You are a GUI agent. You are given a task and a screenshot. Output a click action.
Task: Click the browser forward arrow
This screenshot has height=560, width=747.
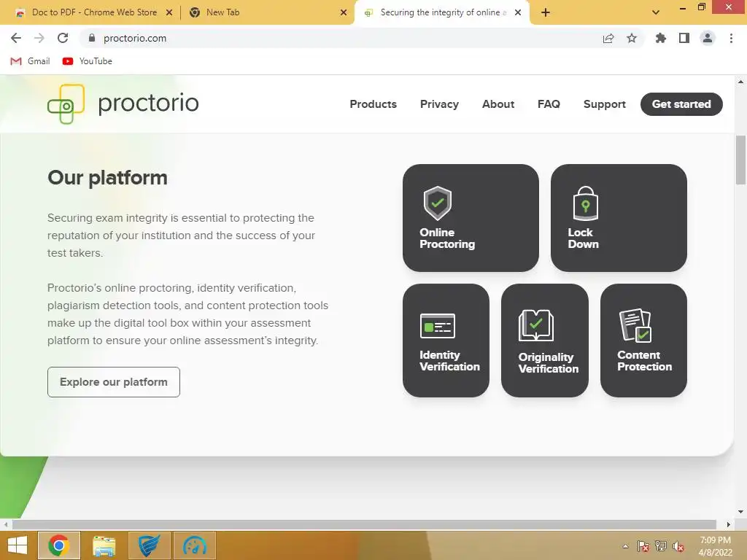39,38
